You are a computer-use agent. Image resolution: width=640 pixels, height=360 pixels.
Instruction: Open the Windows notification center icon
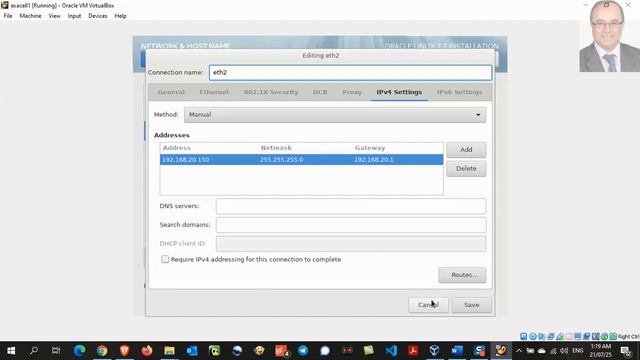pos(626,351)
